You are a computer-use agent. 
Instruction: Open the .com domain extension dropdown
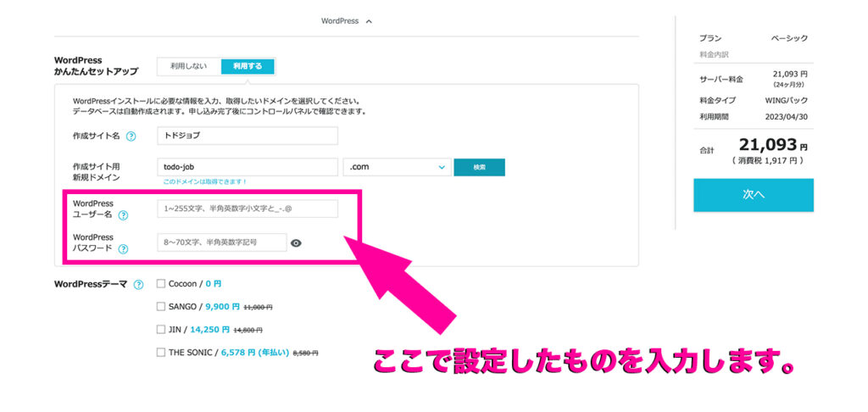[397, 167]
